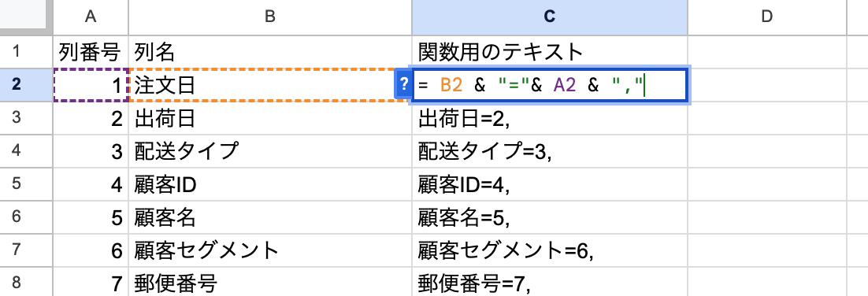Viewport: 868px width, 296px height.
Task: Select cell containing 注文日
Action: [270, 85]
